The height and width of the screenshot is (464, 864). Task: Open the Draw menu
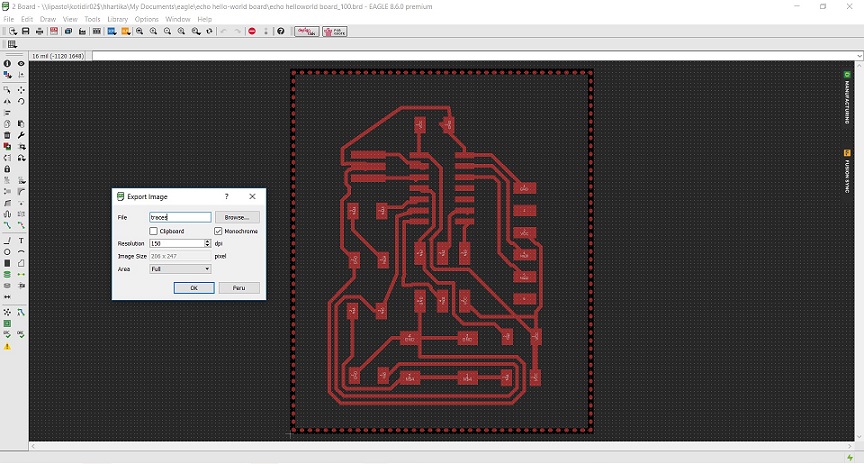click(x=48, y=19)
